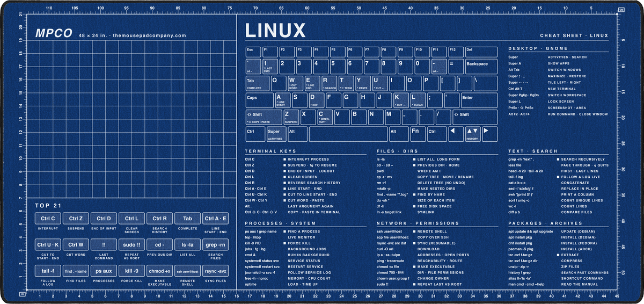This screenshot has height=304, width=644.
Task: Click the W key labeled CUT WORD
Action: click(x=296, y=83)
